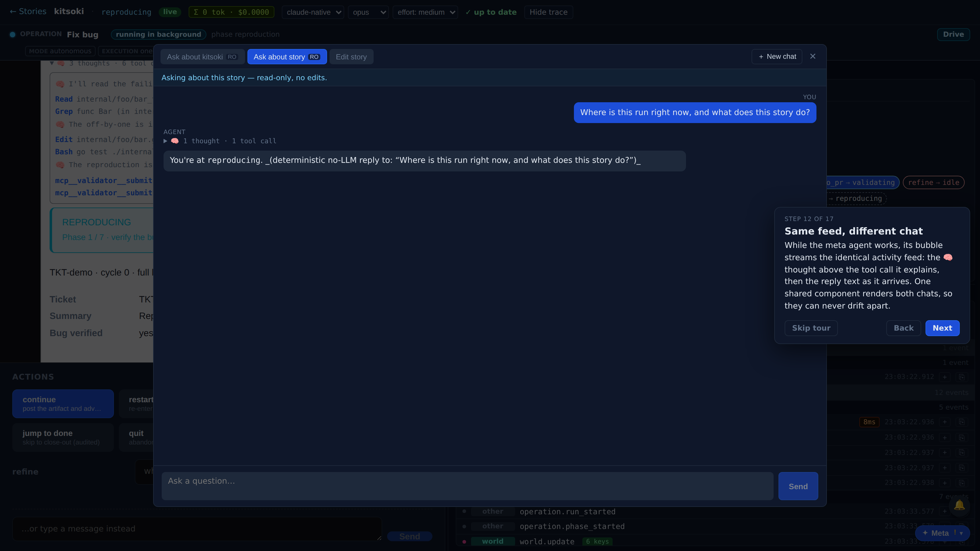Expand row 23:03:33.577 with its plus icon
This screenshot has height=551, width=980.
click(x=944, y=512)
